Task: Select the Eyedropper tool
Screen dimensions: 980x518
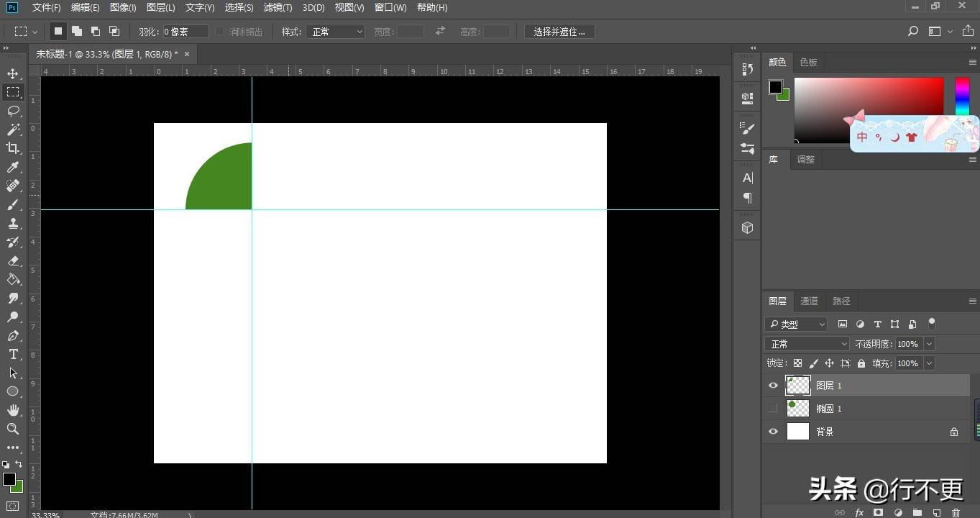Action: [13, 167]
